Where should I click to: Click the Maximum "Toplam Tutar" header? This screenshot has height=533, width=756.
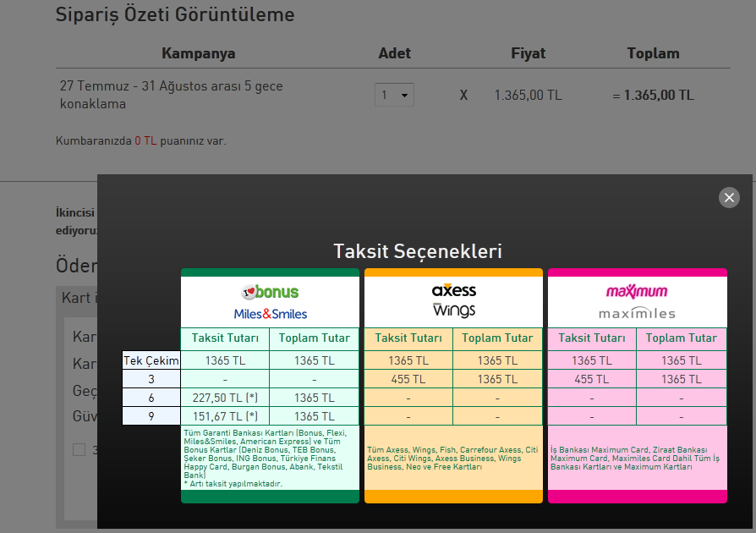(682, 338)
